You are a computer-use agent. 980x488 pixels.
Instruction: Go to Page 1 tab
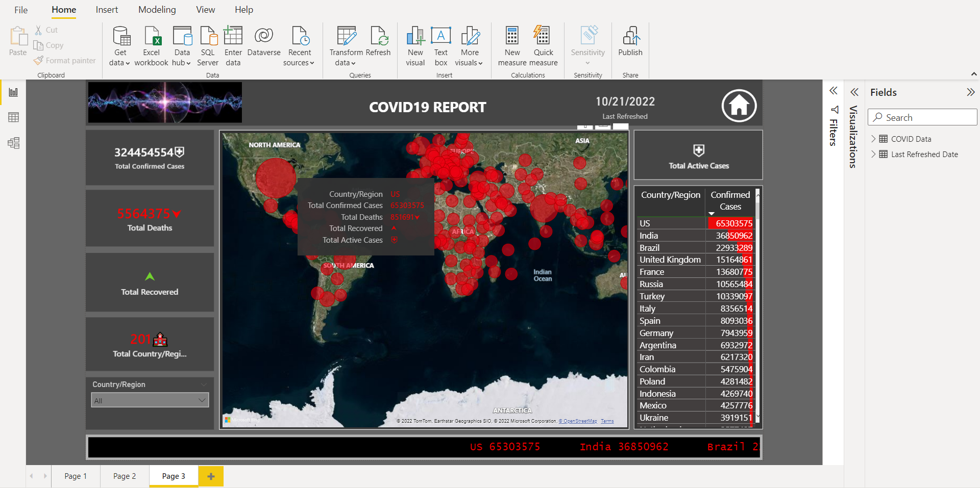pos(76,476)
